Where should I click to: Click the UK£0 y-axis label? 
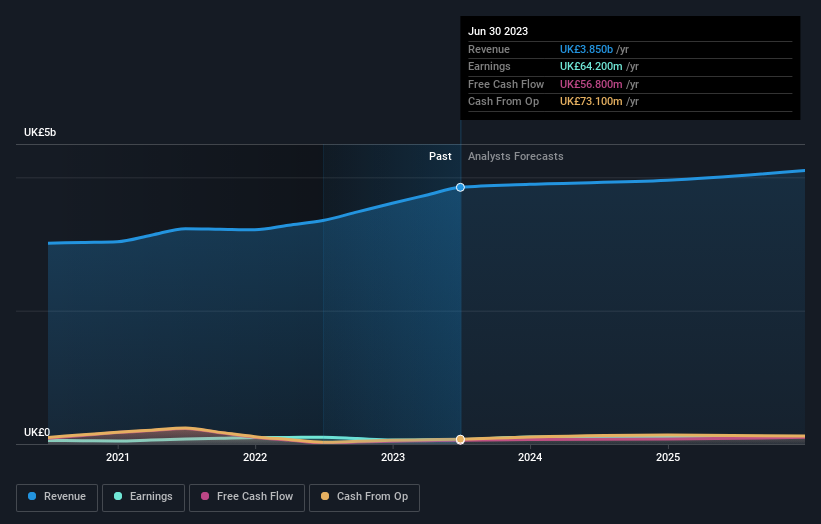coord(37,432)
